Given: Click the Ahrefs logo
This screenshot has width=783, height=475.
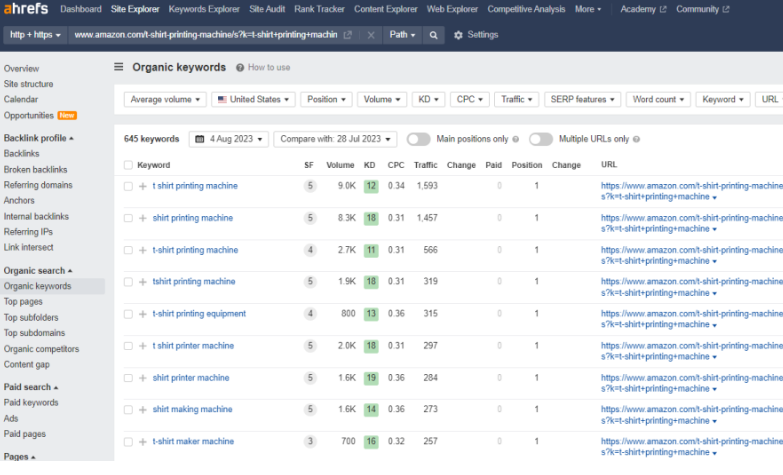Looking at the screenshot, I should (26, 9).
